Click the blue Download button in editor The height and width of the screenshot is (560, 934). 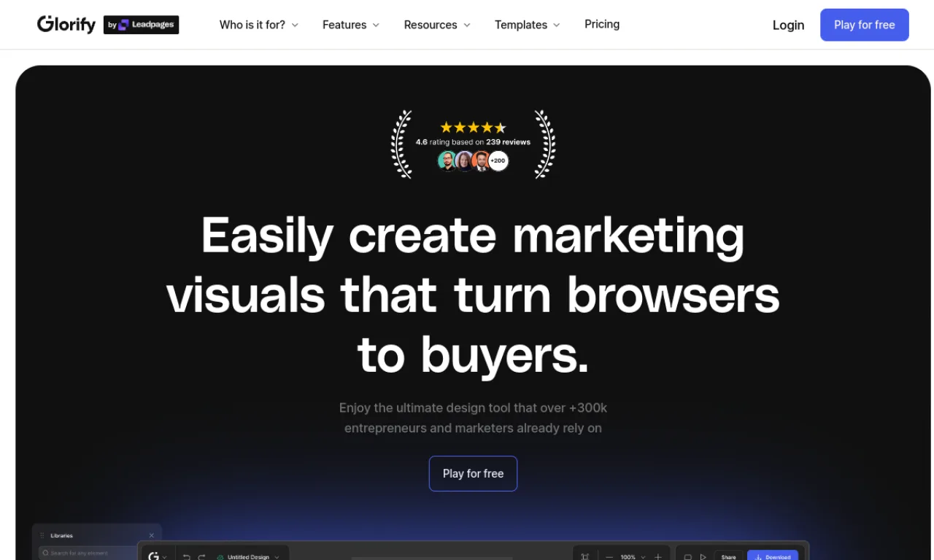(773, 556)
